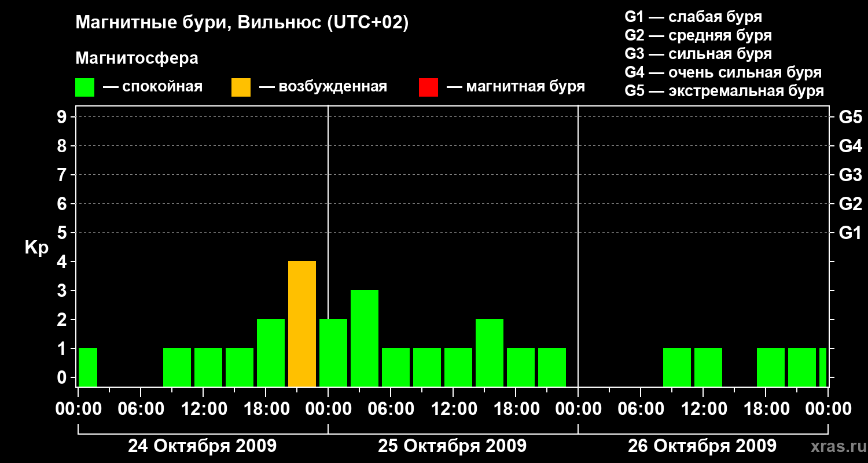The width and height of the screenshot is (868, 463).
Task: Click the "G3 — сильная буря" line
Action: pos(698,54)
